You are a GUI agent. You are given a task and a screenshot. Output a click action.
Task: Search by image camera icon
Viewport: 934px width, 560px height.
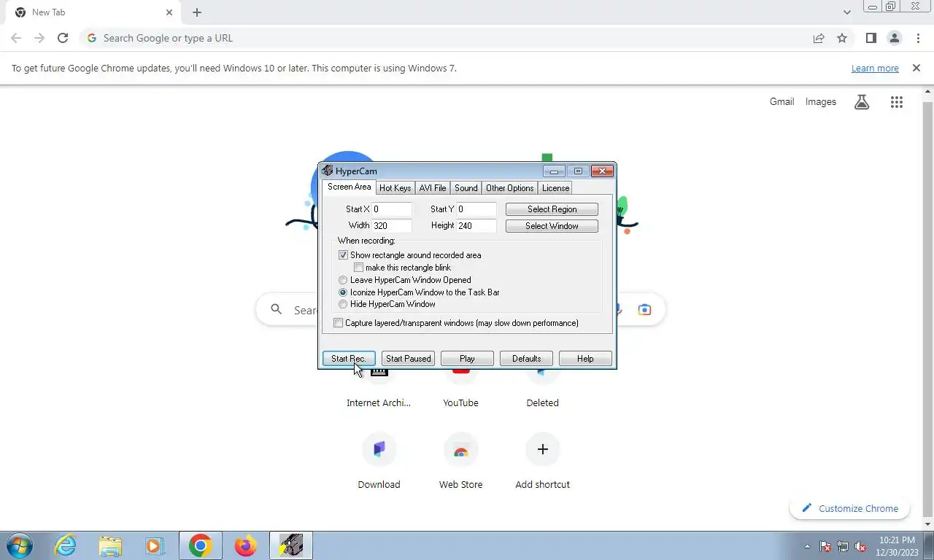pos(644,310)
